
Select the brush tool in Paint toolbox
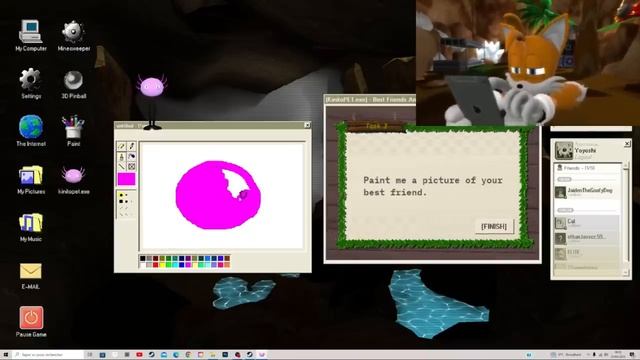click(131, 146)
